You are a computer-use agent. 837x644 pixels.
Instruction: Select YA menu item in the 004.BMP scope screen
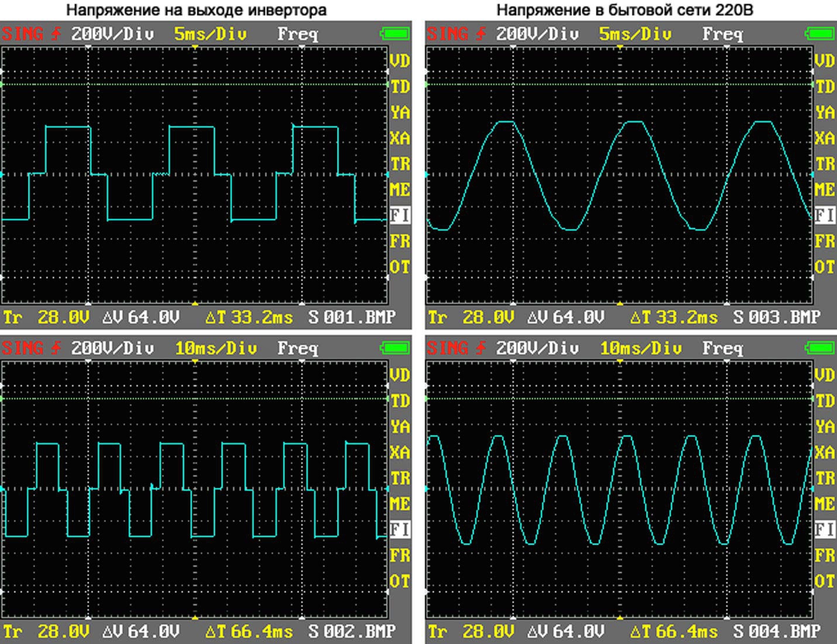coord(825,427)
